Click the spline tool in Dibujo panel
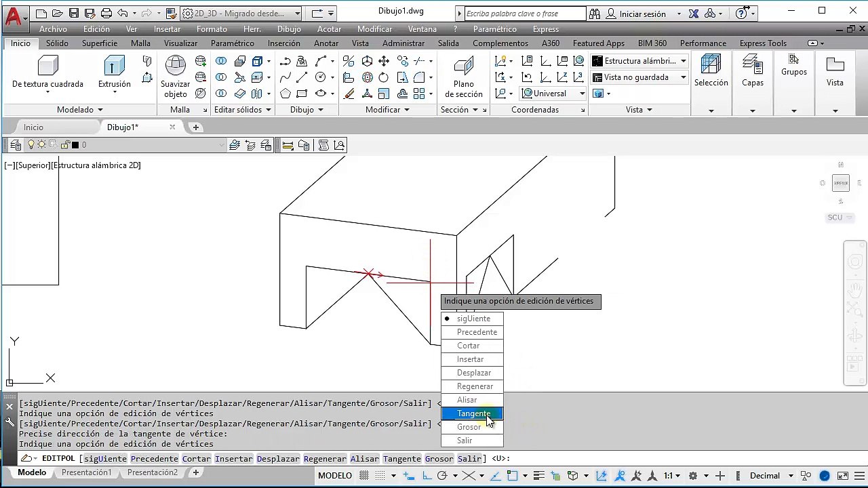This screenshot has width=868, height=488. click(285, 77)
